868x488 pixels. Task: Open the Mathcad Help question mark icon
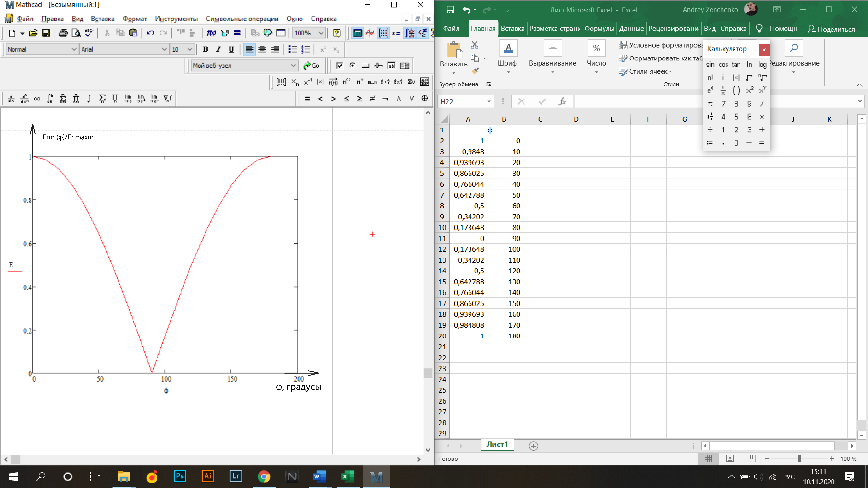pyautogui.click(x=336, y=33)
